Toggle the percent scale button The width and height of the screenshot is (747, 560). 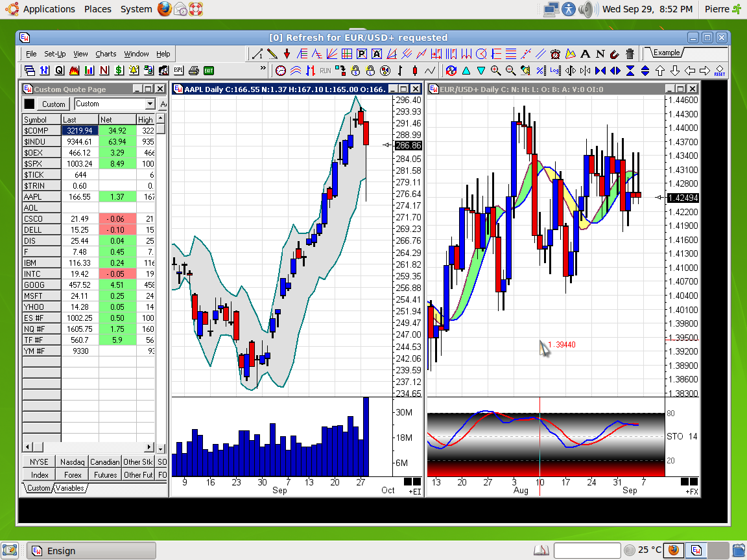540,71
